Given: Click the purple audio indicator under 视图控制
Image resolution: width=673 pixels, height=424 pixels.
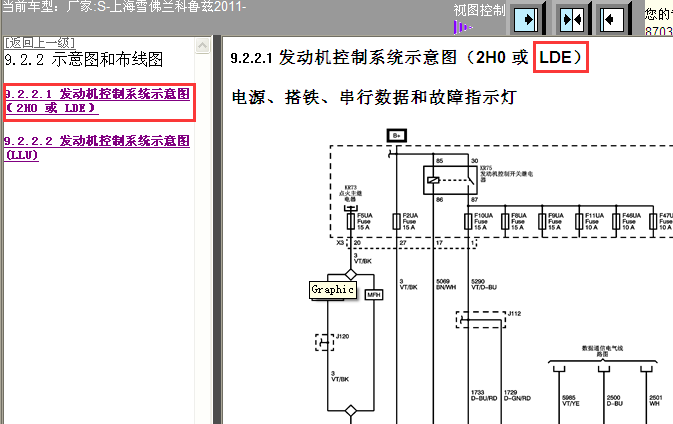Looking at the screenshot, I should (462, 28).
